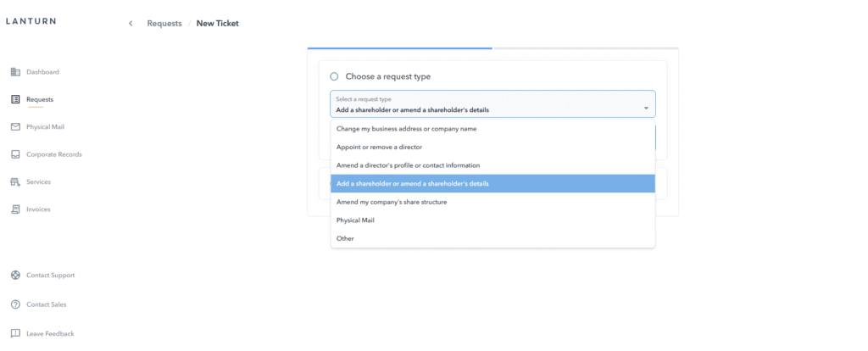Open the Requests breadcrumb link
Screen dimensions: 868x351
click(164, 24)
